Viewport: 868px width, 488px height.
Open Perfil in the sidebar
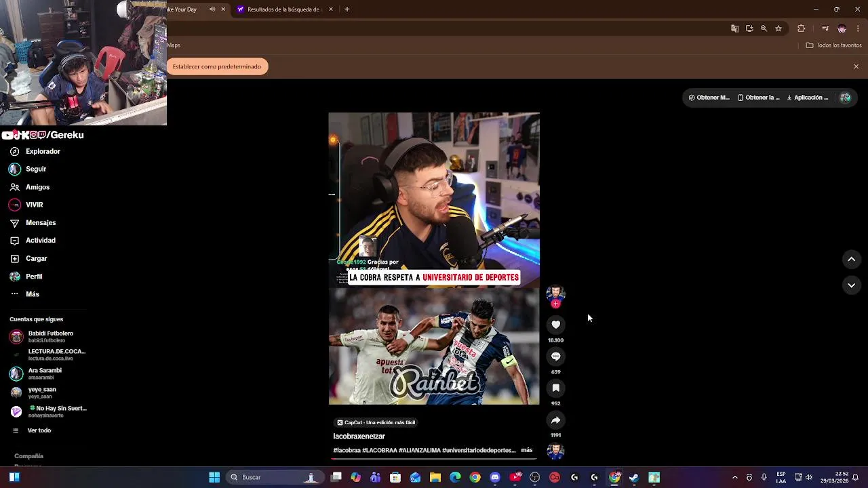(x=26, y=277)
